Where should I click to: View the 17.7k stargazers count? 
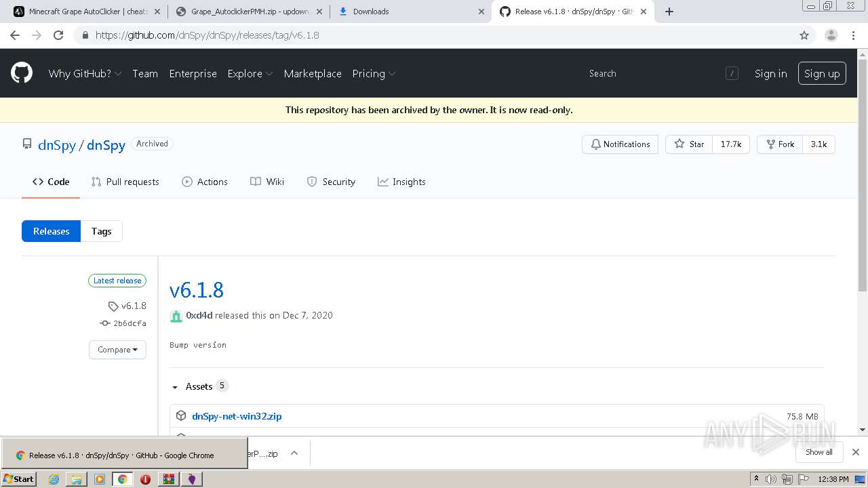[731, 144]
